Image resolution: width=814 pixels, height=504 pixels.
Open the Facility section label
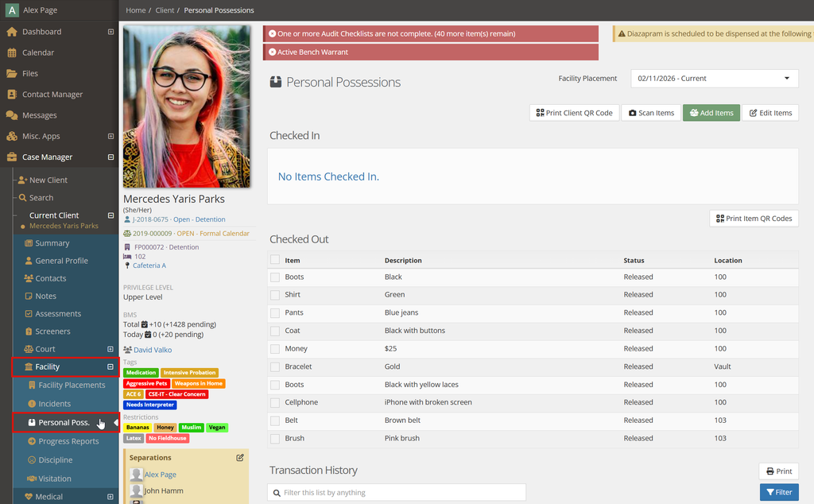tap(47, 366)
